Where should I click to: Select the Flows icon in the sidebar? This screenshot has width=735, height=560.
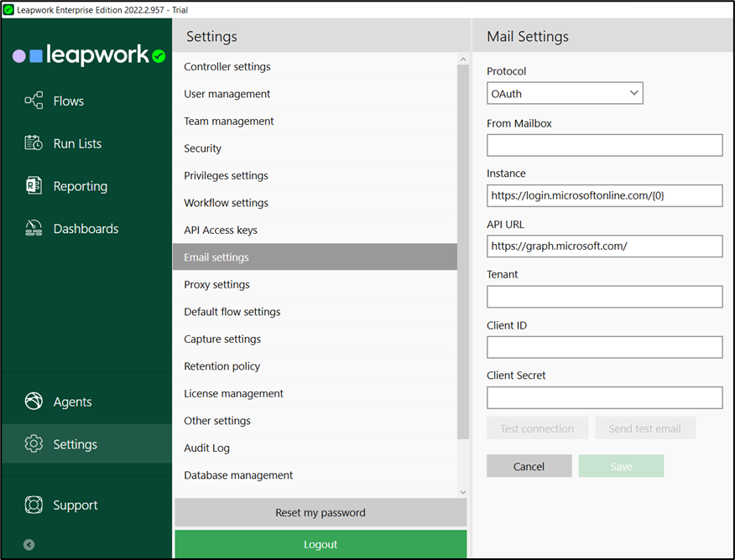coord(33,100)
